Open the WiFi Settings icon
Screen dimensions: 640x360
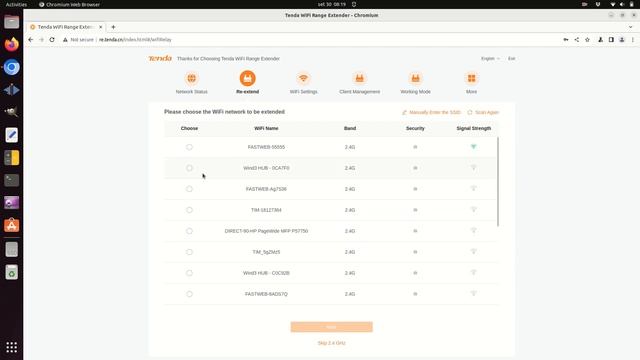(x=303, y=78)
